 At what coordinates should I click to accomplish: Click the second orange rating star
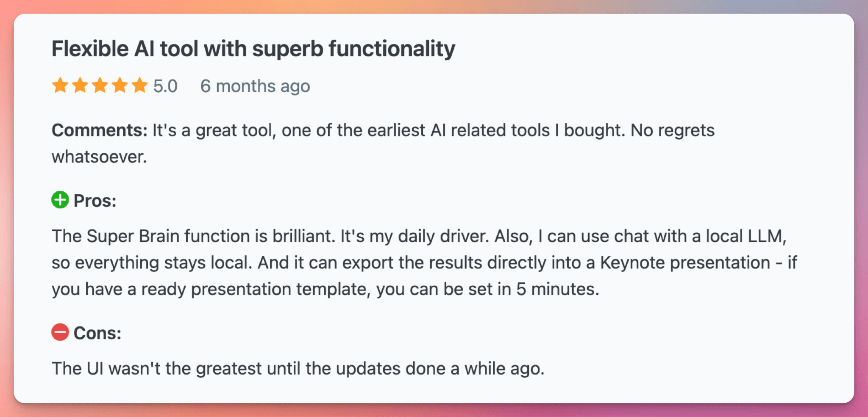click(x=80, y=86)
